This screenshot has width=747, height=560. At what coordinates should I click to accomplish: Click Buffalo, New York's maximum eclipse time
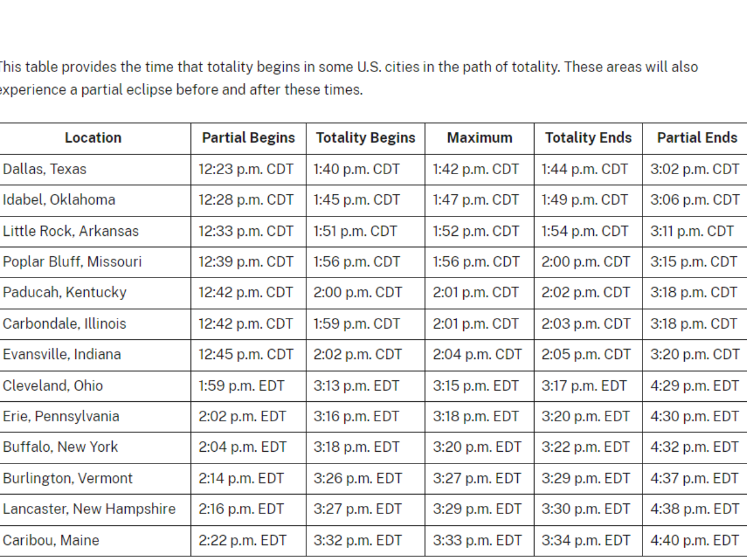point(477,447)
